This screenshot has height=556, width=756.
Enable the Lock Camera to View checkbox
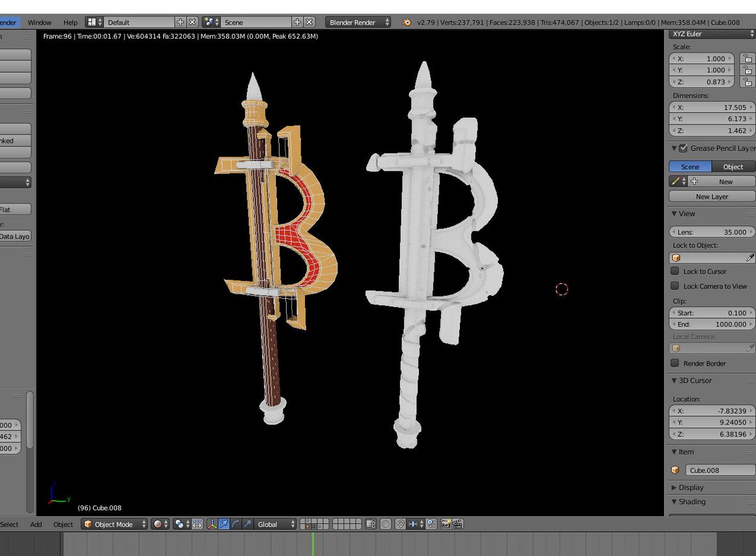click(x=675, y=286)
